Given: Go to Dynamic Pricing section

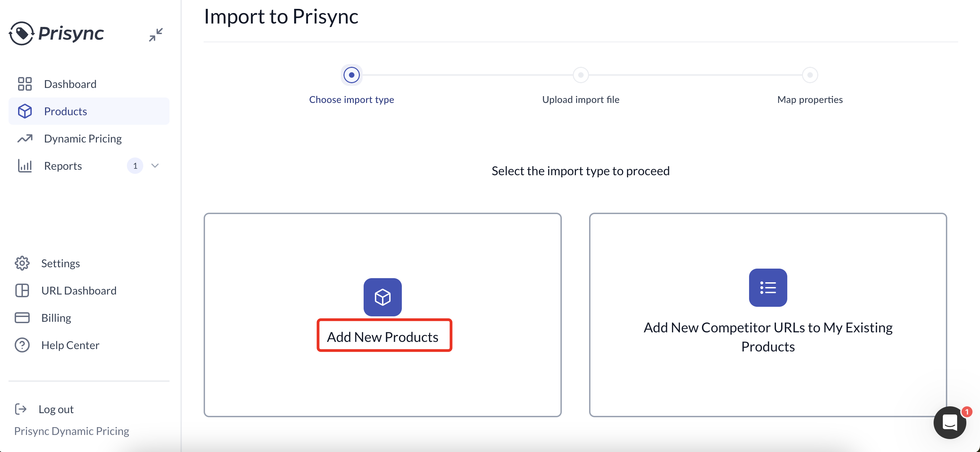Looking at the screenshot, I should point(89,138).
